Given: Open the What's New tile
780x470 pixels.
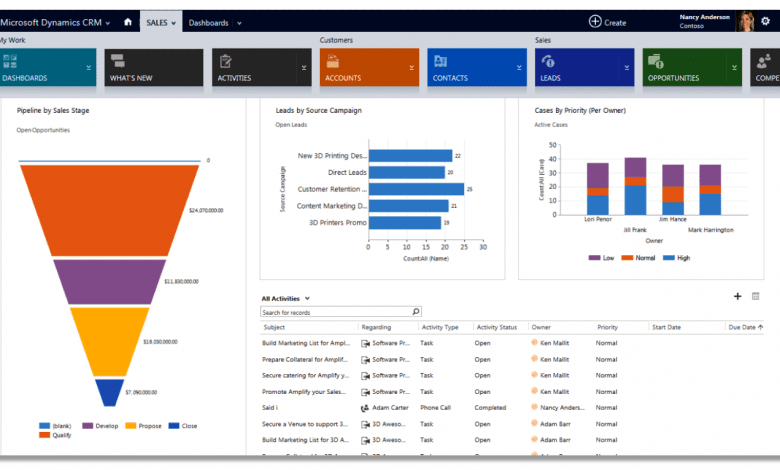Looking at the screenshot, I should 154,67.
